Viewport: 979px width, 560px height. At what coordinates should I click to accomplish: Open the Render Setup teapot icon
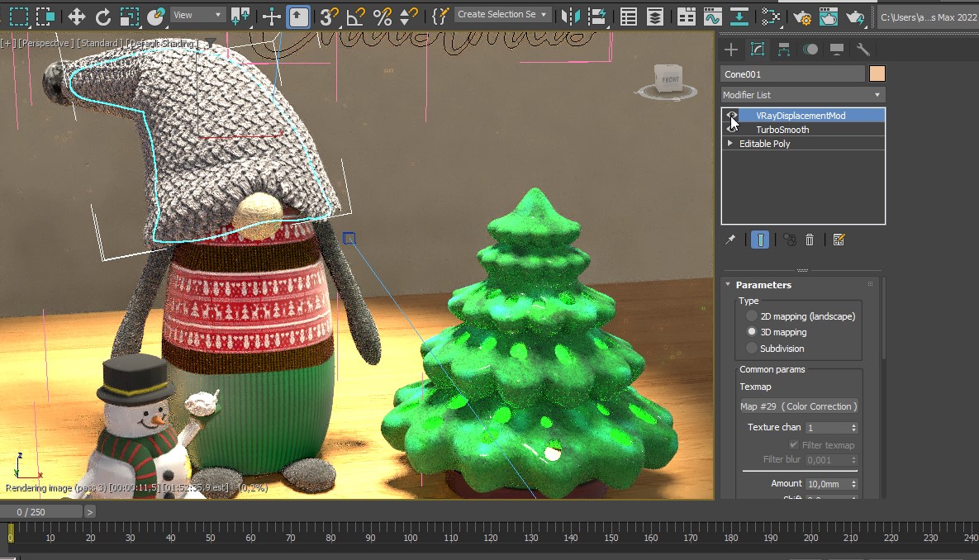click(801, 16)
